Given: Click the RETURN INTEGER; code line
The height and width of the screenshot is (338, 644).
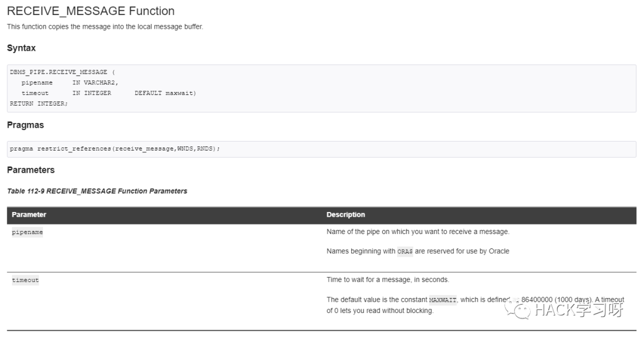Looking at the screenshot, I should [x=39, y=104].
